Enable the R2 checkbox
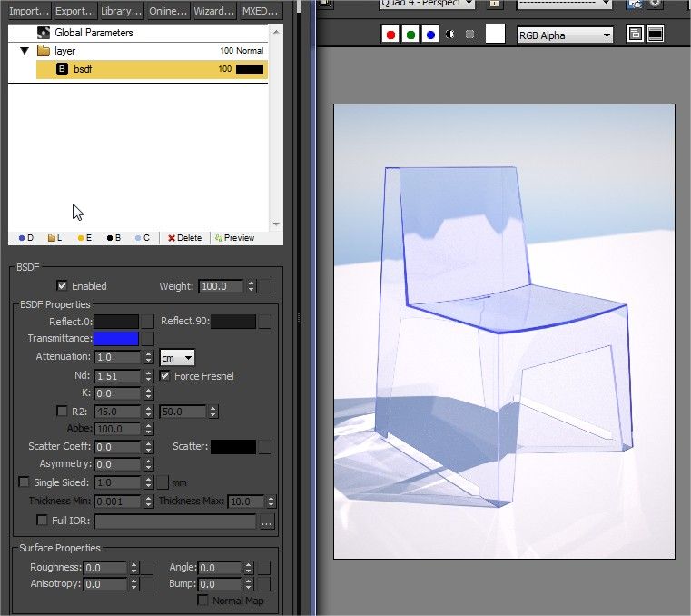The image size is (691, 616). click(62, 411)
